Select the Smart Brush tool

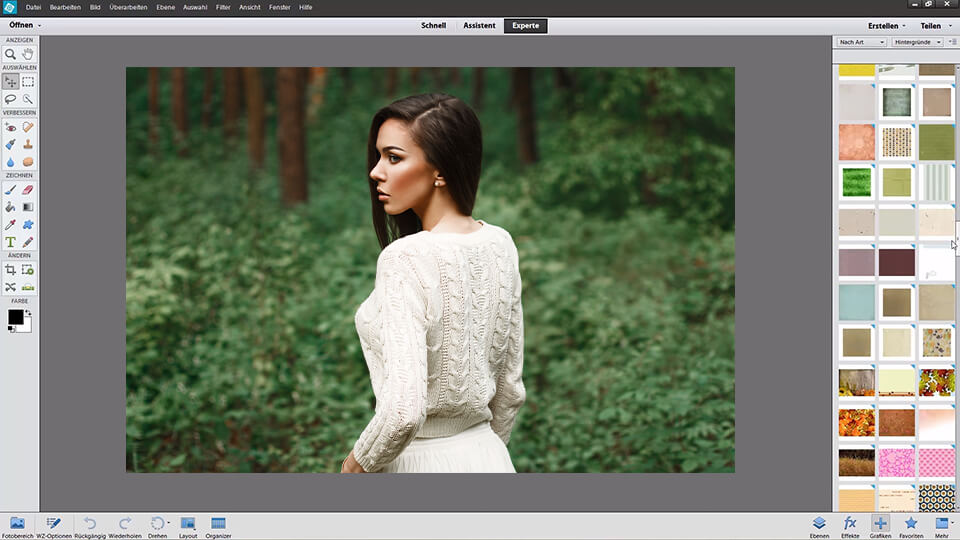10,144
